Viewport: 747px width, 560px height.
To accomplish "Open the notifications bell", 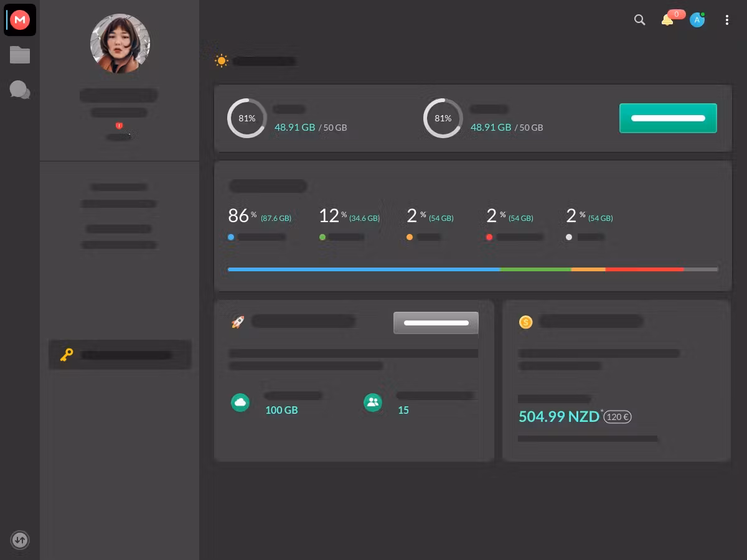I will tap(667, 20).
